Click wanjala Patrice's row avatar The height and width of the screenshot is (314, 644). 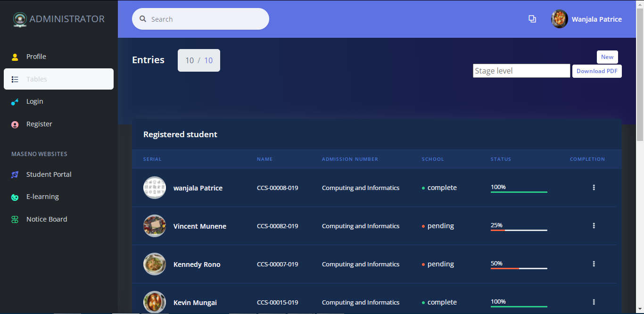click(x=155, y=188)
